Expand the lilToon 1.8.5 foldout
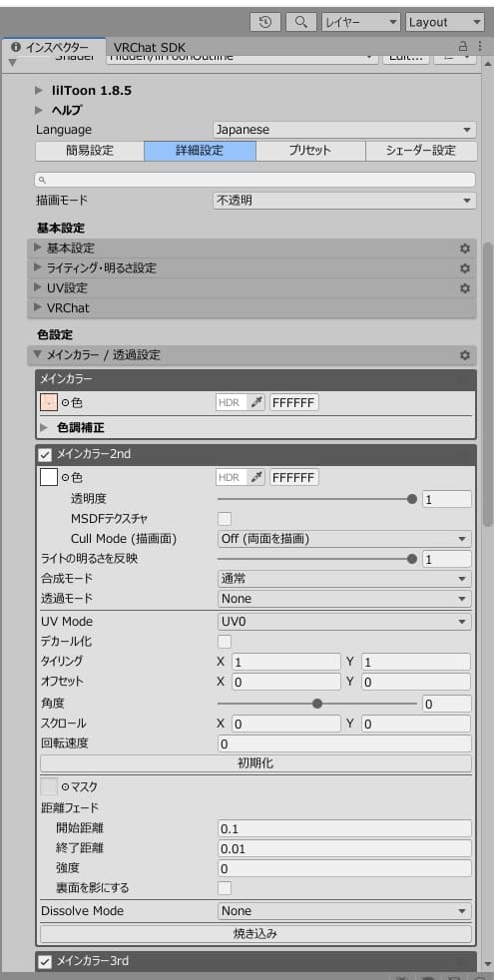Viewport: 494px width, 980px height. click(39, 91)
